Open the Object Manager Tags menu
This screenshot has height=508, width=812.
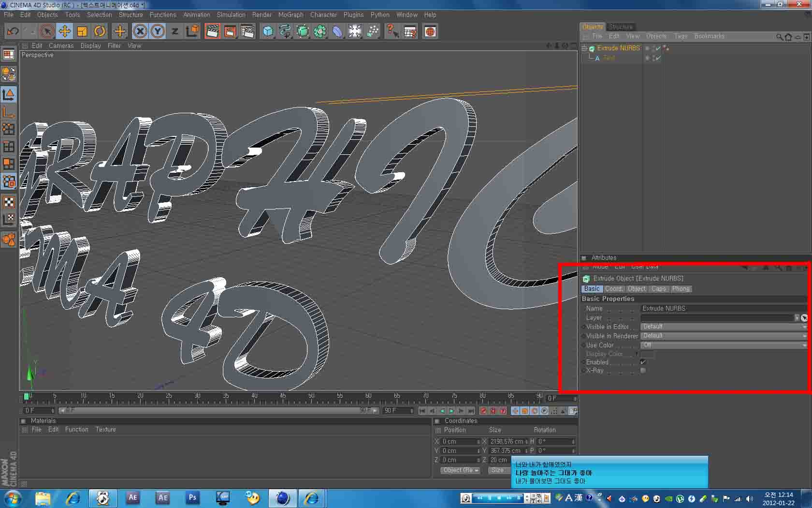point(681,36)
